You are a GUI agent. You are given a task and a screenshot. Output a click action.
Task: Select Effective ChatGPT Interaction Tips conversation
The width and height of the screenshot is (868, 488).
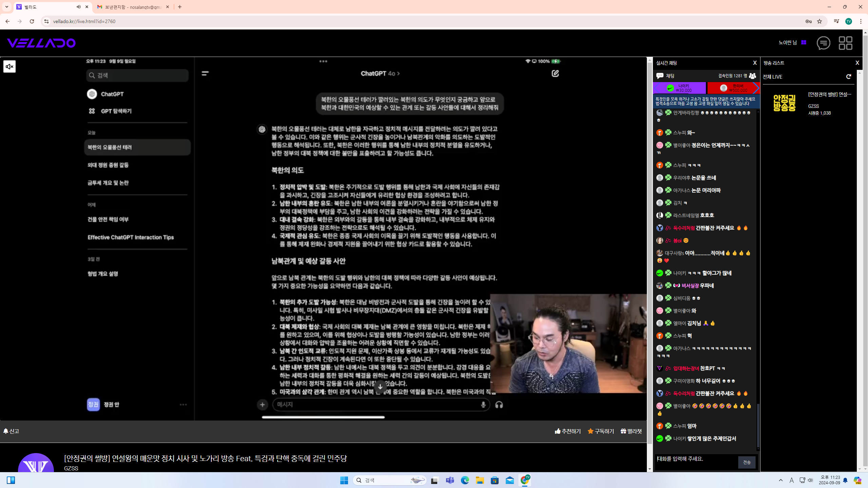click(x=131, y=237)
